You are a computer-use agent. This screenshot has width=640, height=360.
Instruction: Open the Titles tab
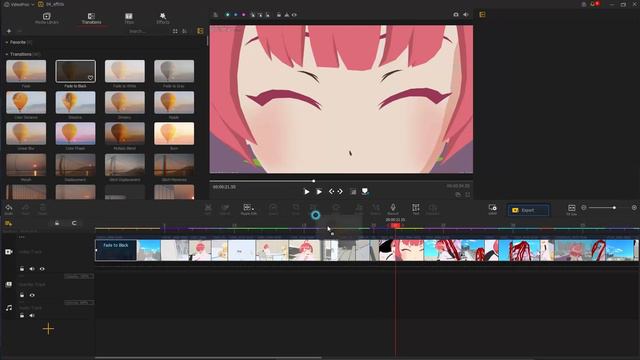129,18
